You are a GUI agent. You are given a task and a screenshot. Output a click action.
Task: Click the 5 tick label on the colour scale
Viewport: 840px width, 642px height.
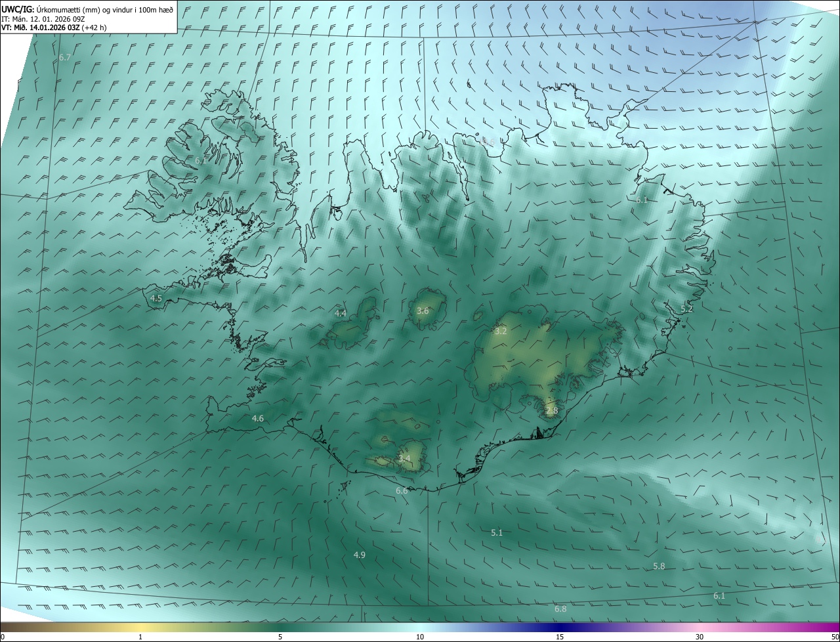(x=280, y=637)
